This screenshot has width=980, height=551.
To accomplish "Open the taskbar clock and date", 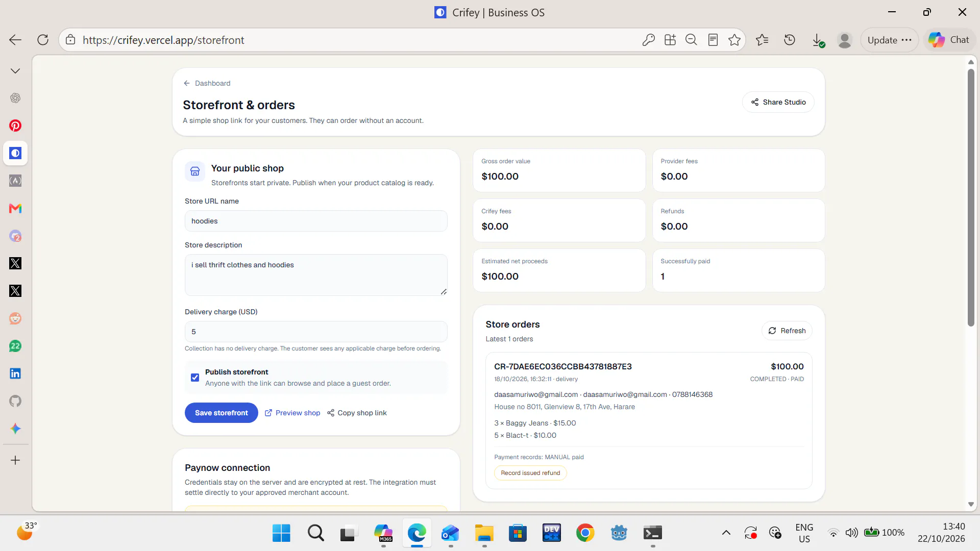I will point(941,533).
